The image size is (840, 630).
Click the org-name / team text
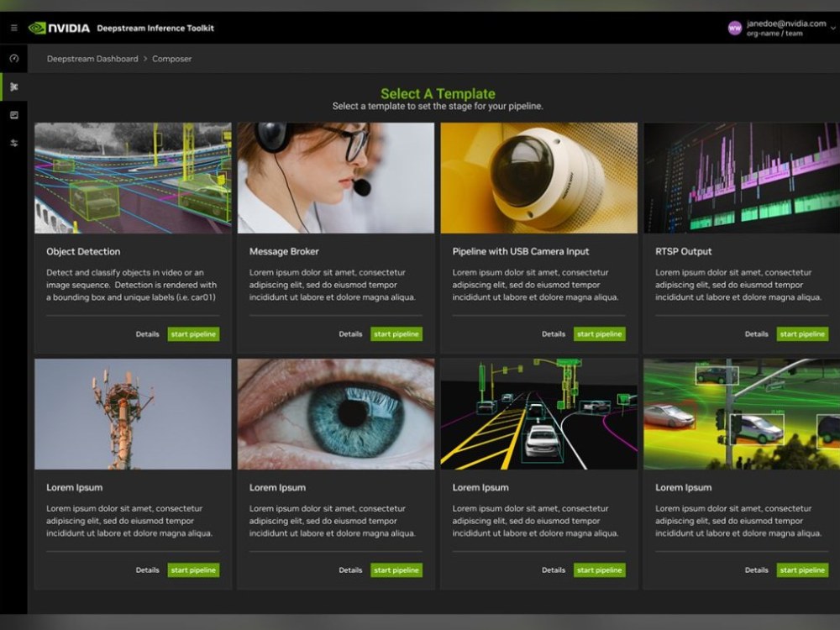coord(774,34)
